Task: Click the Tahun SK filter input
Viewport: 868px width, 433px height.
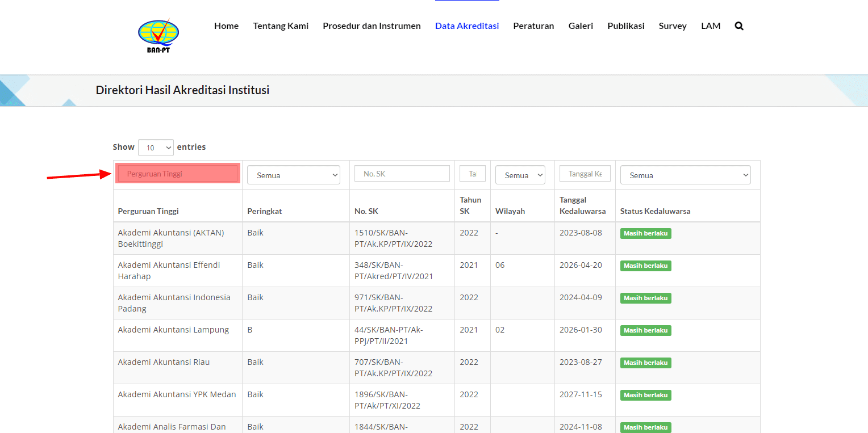Action: [472, 174]
